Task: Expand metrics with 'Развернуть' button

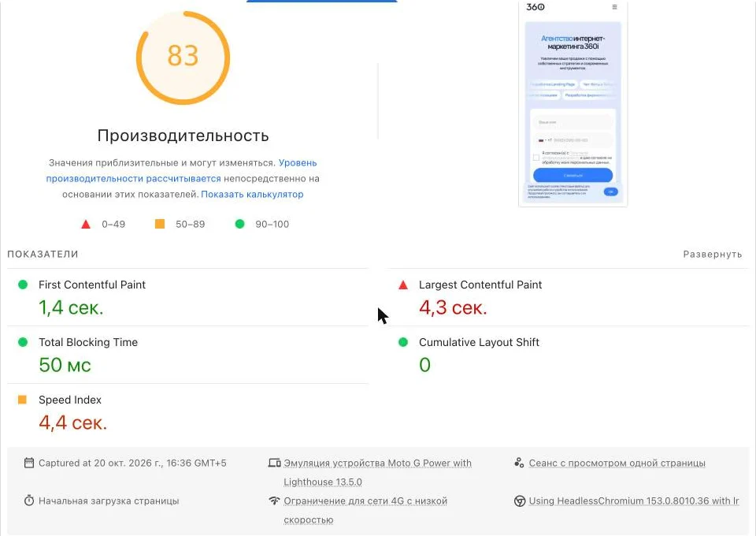Action: [712, 255]
